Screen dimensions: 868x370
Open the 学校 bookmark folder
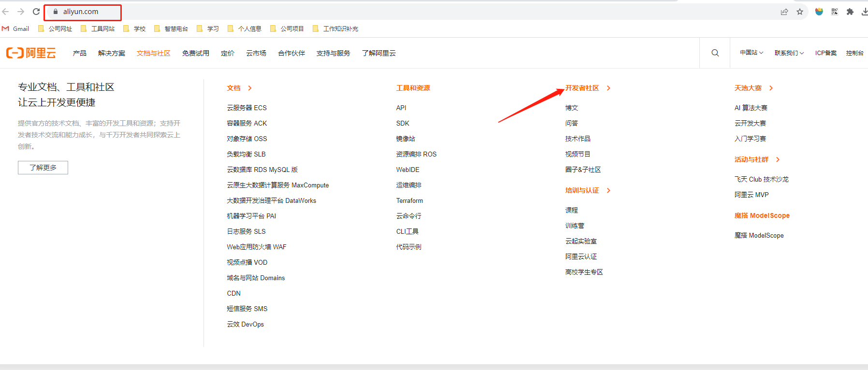coord(134,28)
